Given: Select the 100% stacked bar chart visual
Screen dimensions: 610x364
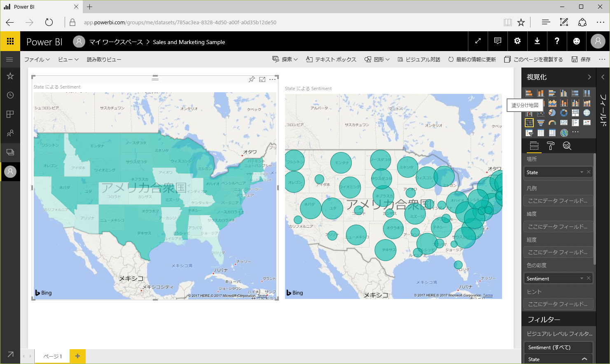Looking at the screenshot, I should tap(575, 93).
